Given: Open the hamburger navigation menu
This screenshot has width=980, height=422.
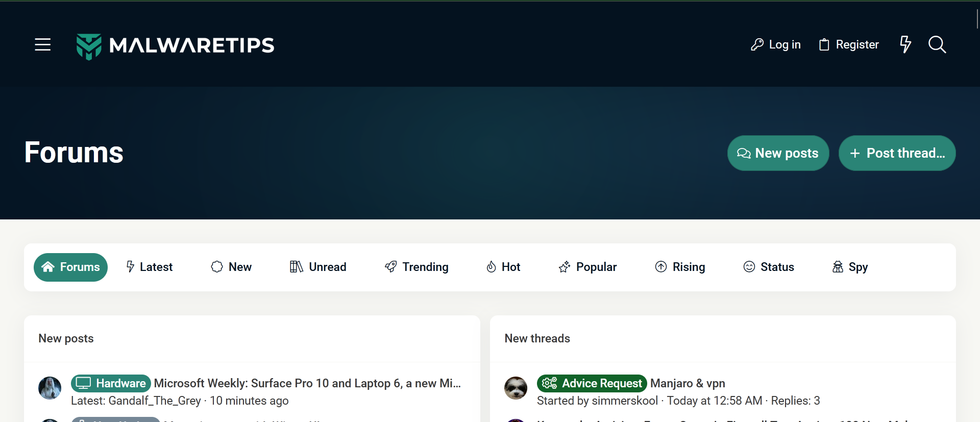Looking at the screenshot, I should click(x=43, y=45).
